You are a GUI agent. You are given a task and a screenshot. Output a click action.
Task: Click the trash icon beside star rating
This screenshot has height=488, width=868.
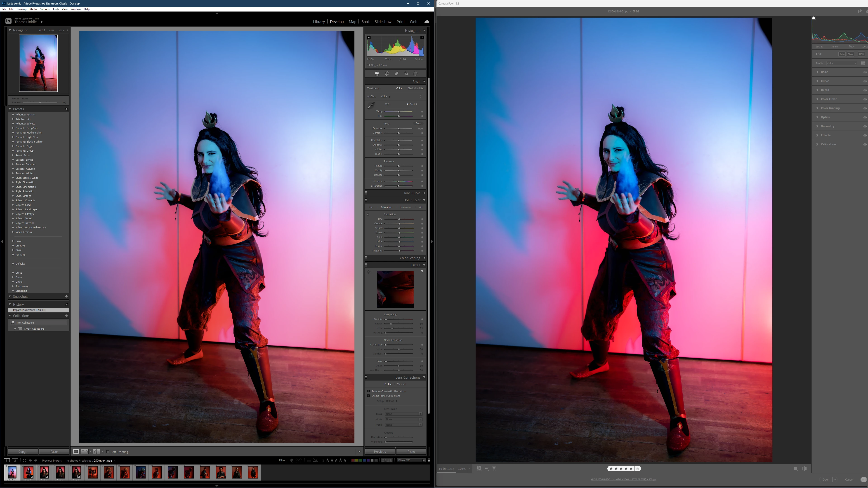[637, 469]
